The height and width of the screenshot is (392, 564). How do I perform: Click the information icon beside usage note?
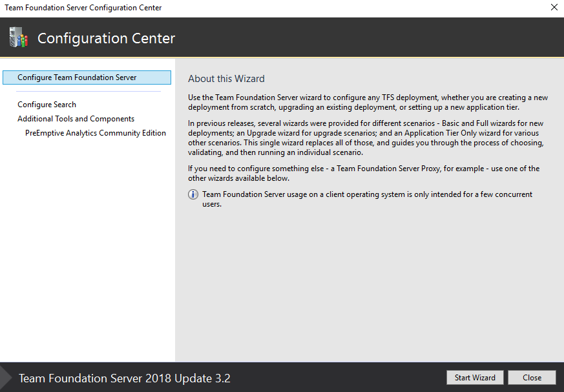click(193, 194)
